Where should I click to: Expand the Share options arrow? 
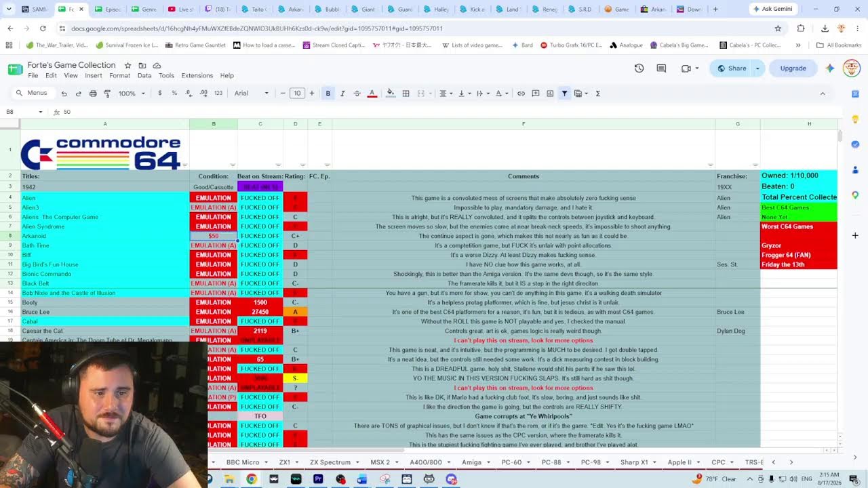tap(757, 68)
